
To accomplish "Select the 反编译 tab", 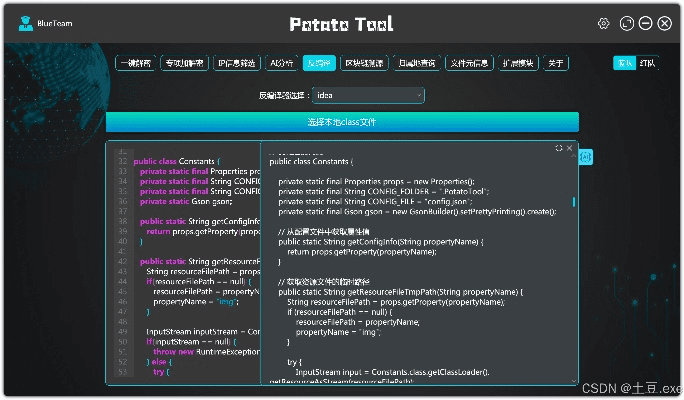I will 318,63.
